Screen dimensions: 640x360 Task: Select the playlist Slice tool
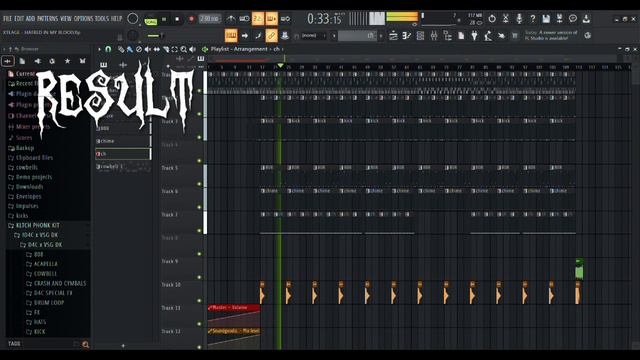click(166, 49)
